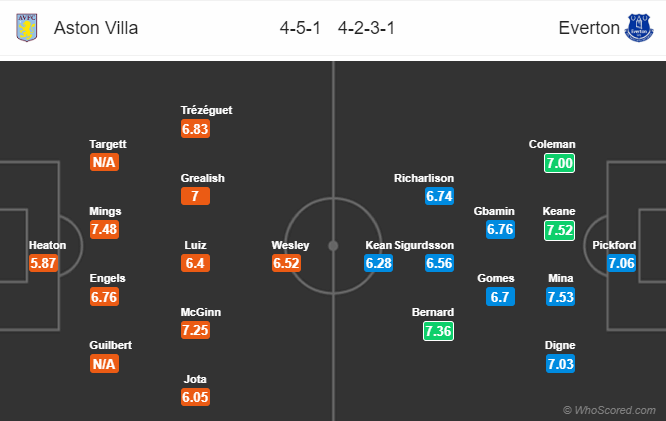666x421 pixels.
Task: Select Keane's green 7.52 rating
Action: [559, 230]
